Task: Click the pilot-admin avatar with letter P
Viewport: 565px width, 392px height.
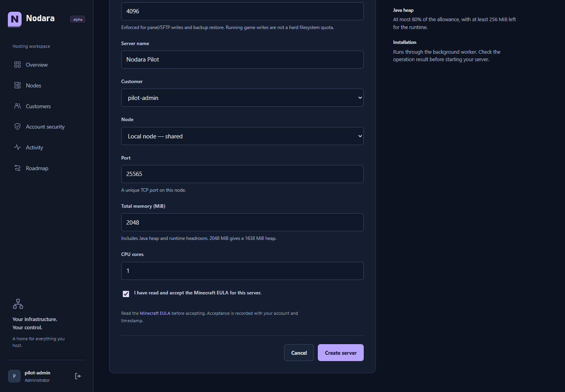Action: pyautogui.click(x=14, y=376)
